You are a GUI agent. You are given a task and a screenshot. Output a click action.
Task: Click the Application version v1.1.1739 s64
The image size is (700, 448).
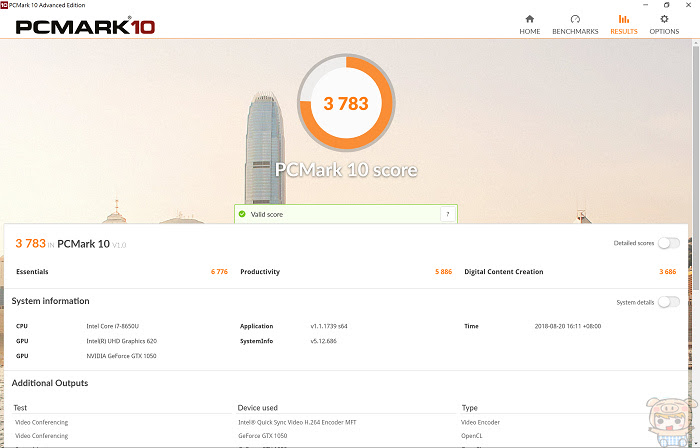point(329,326)
